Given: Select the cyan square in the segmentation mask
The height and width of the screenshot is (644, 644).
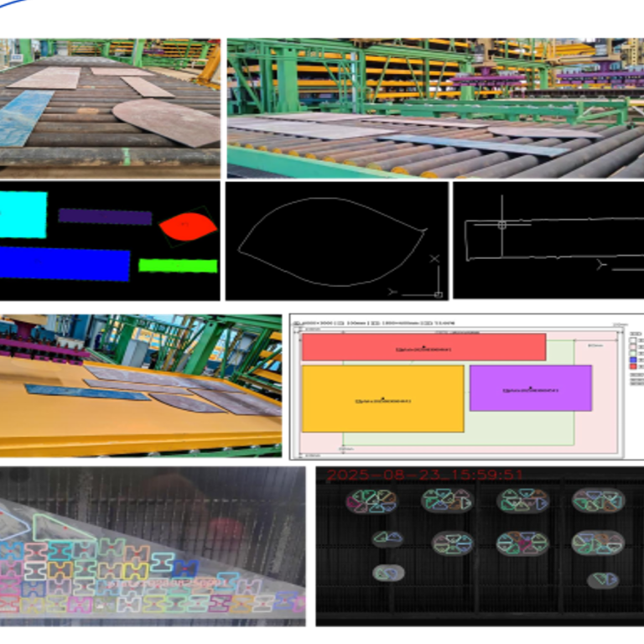Looking at the screenshot, I should point(23,215).
